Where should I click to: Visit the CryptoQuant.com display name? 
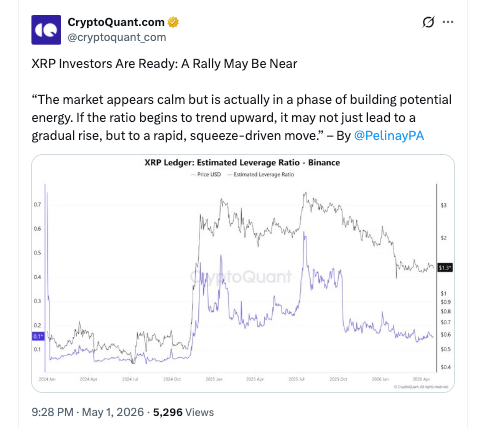point(116,22)
